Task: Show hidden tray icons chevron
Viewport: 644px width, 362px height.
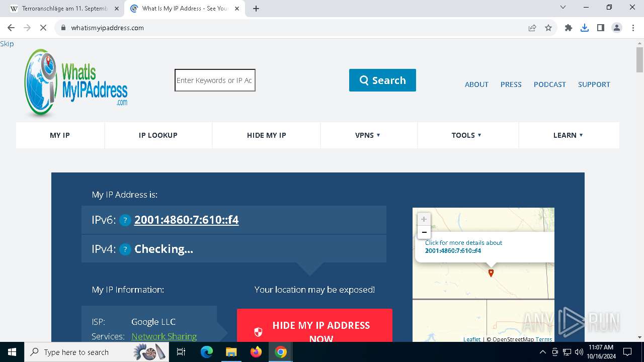Action: pos(542,352)
